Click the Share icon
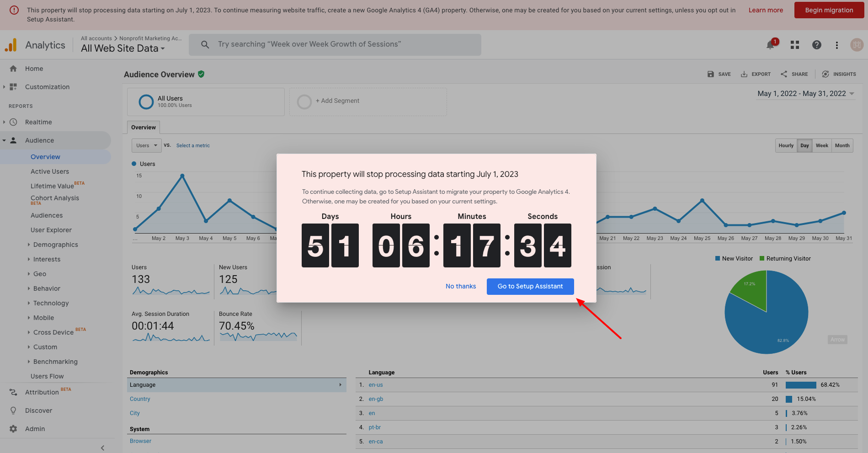The width and height of the screenshot is (868, 453). (x=784, y=74)
